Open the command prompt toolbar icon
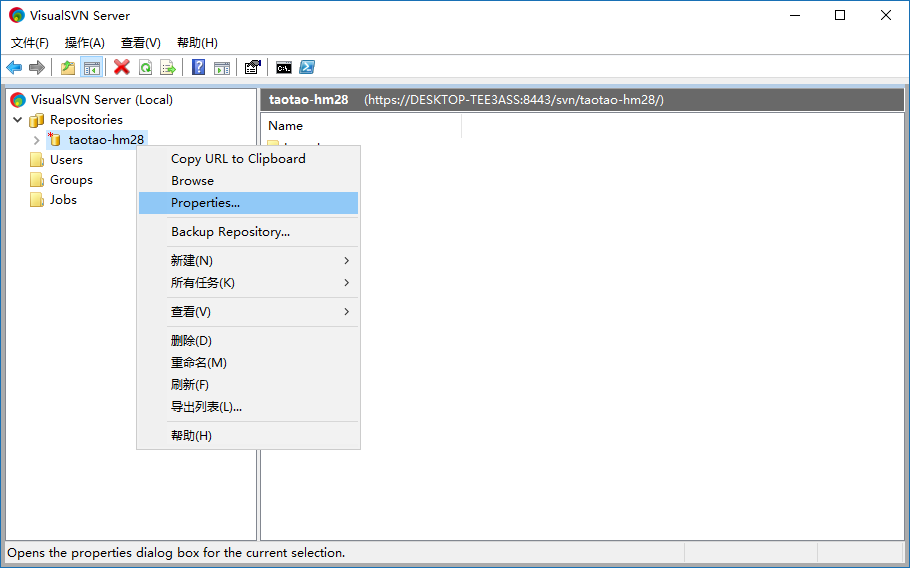 [x=284, y=67]
